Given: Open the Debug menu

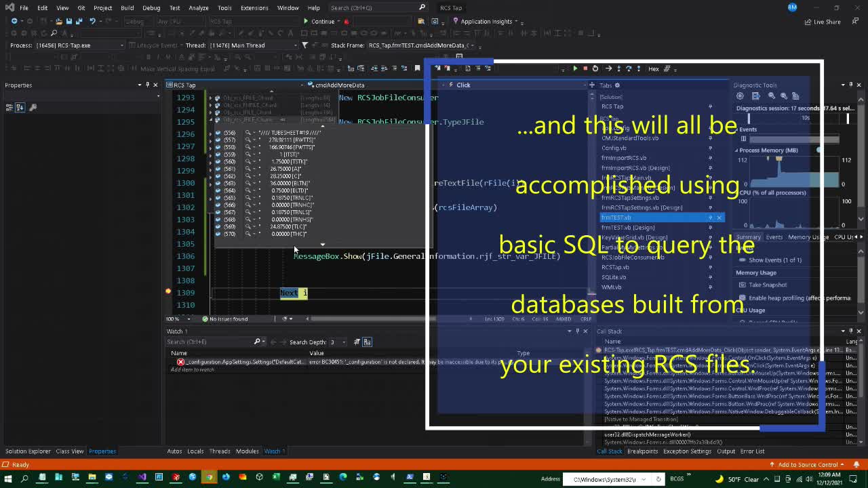Looking at the screenshot, I should 151,7.
